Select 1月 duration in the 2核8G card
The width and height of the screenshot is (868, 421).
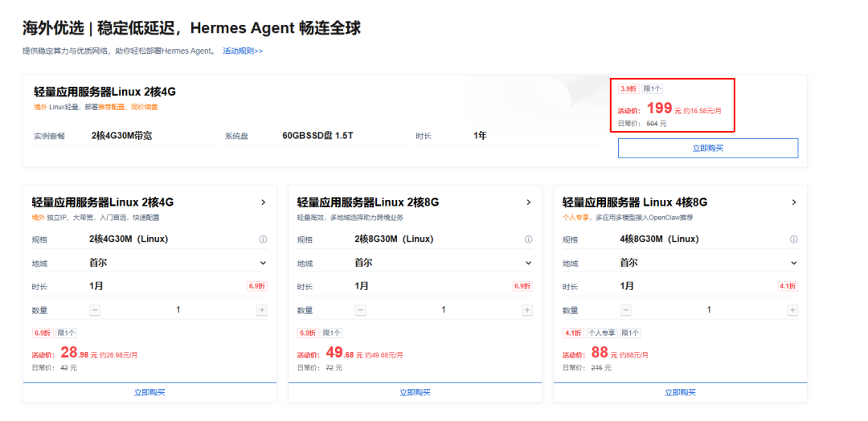362,286
